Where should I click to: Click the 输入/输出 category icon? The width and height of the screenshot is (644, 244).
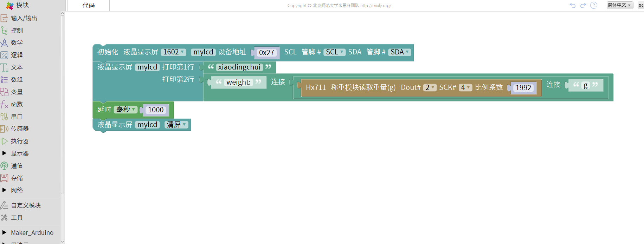(x=4, y=18)
